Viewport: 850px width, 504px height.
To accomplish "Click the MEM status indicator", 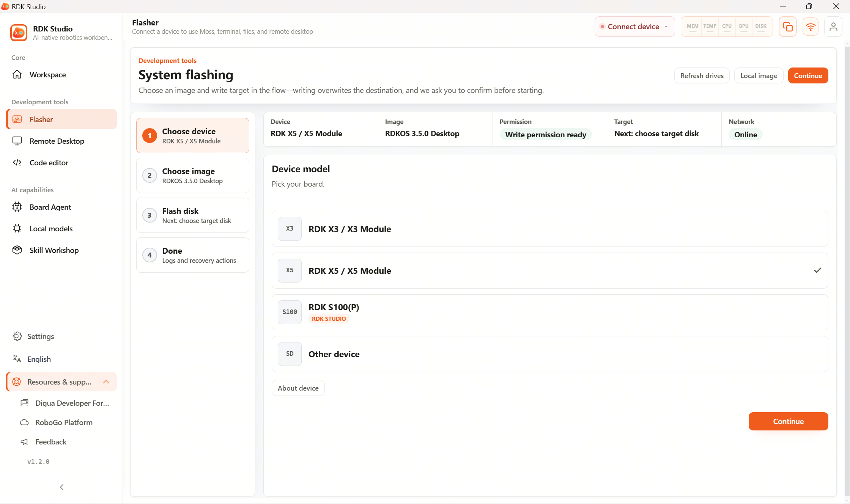I will click(x=693, y=27).
